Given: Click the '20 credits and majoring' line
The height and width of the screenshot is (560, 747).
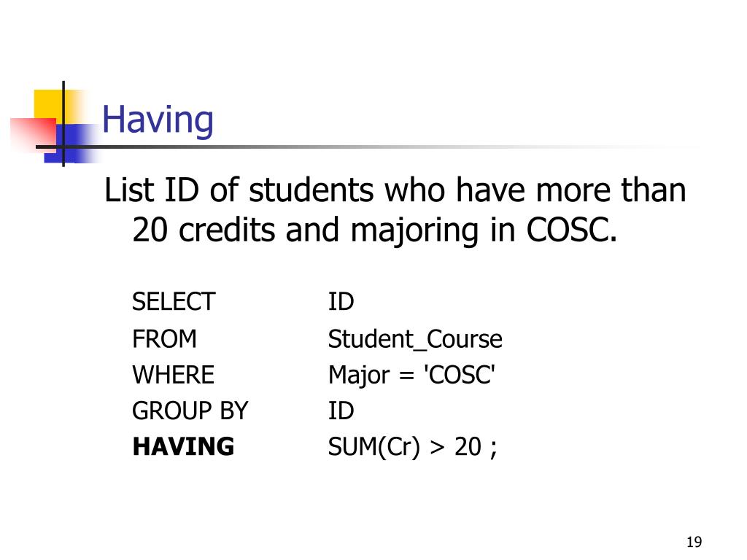Looking at the screenshot, I should point(374,230).
